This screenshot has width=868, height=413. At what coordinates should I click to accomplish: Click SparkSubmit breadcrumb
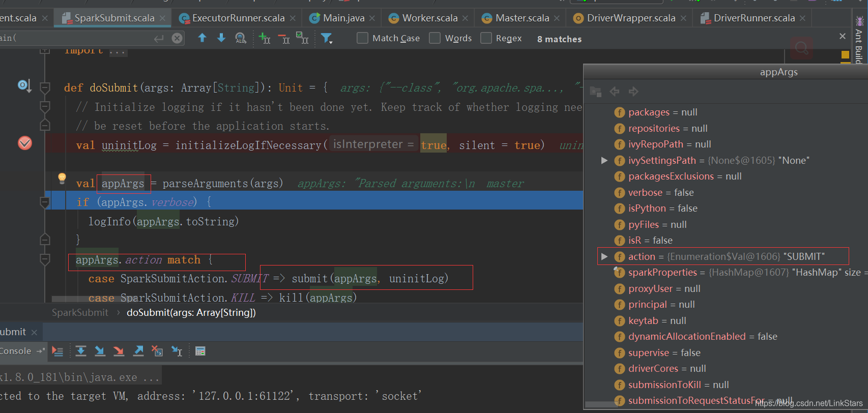(80, 313)
